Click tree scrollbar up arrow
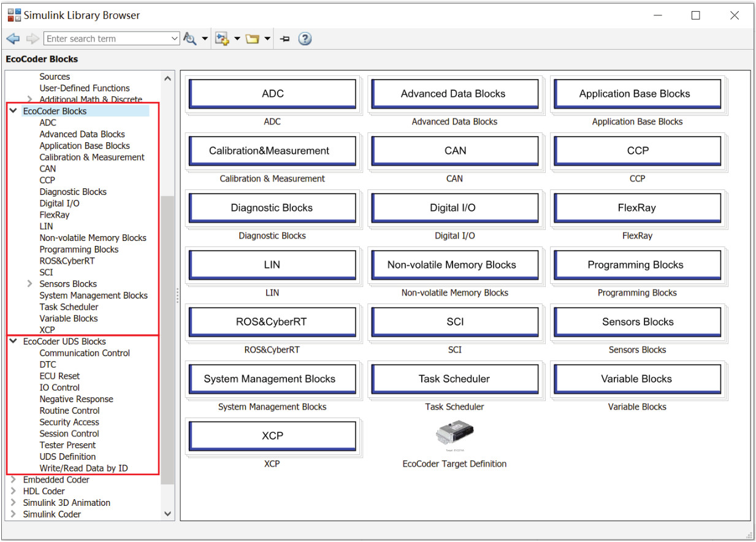The height and width of the screenshot is (542, 756). click(168, 78)
